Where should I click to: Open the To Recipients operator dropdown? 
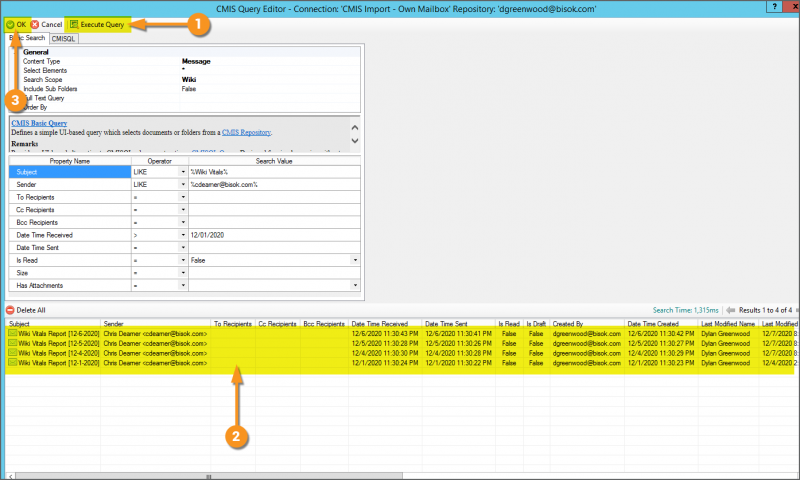[x=183, y=197]
